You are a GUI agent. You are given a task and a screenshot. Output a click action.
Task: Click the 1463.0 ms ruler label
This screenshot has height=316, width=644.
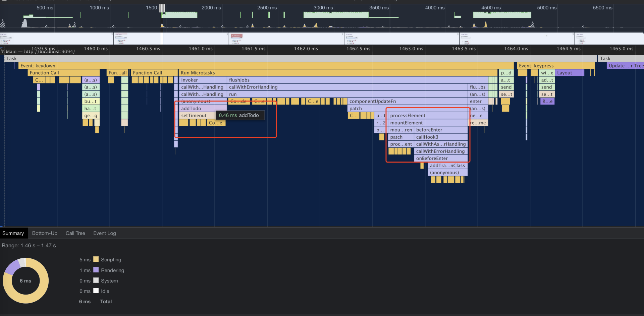pos(411,49)
